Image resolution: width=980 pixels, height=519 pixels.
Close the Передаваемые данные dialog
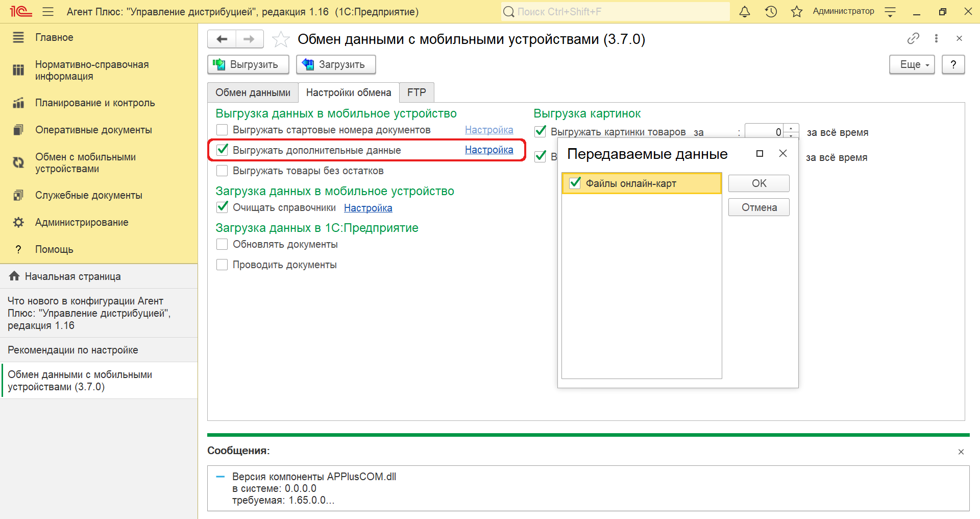pyautogui.click(x=783, y=153)
